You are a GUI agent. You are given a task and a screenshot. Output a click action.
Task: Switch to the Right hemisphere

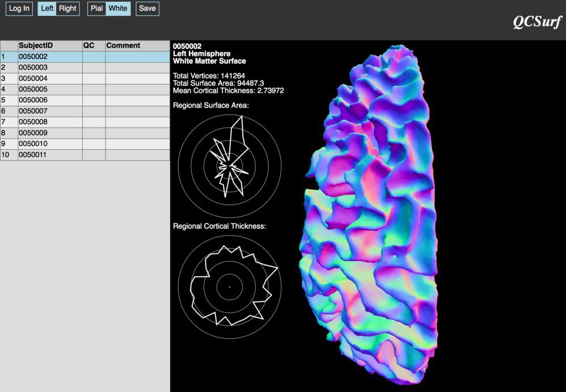click(x=67, y=9)
